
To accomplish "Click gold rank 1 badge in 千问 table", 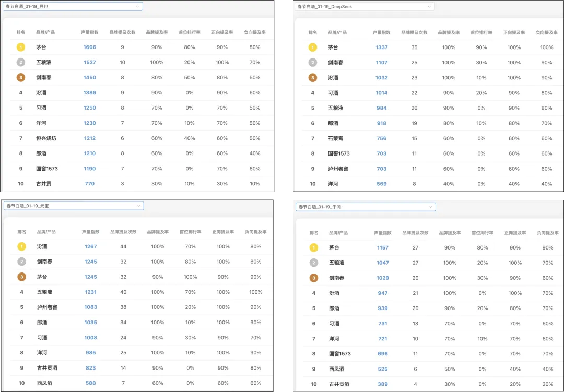I will 314,248.
